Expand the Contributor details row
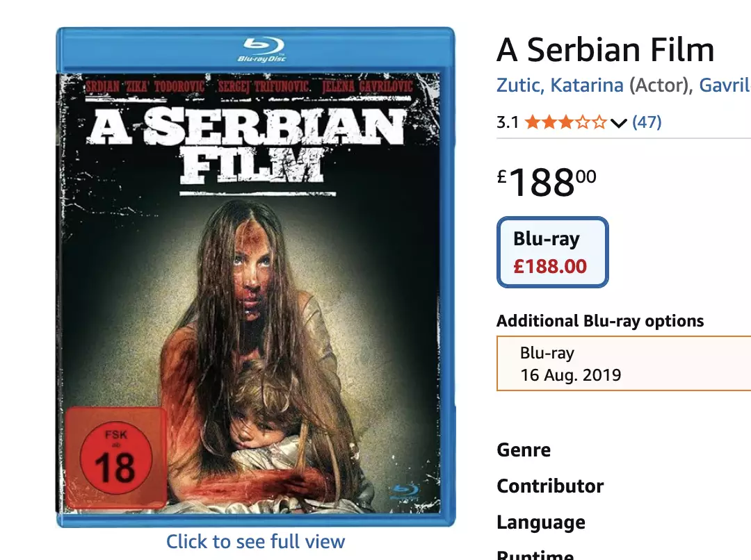The width and height of the screenshot is (751, 560). tap(549, 486)
